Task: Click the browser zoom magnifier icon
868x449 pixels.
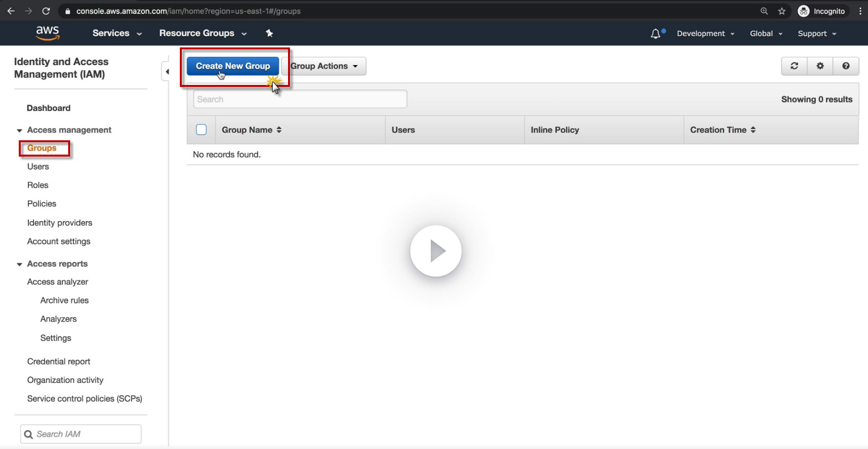Action: pyautogui.click(x=764, y=11)
